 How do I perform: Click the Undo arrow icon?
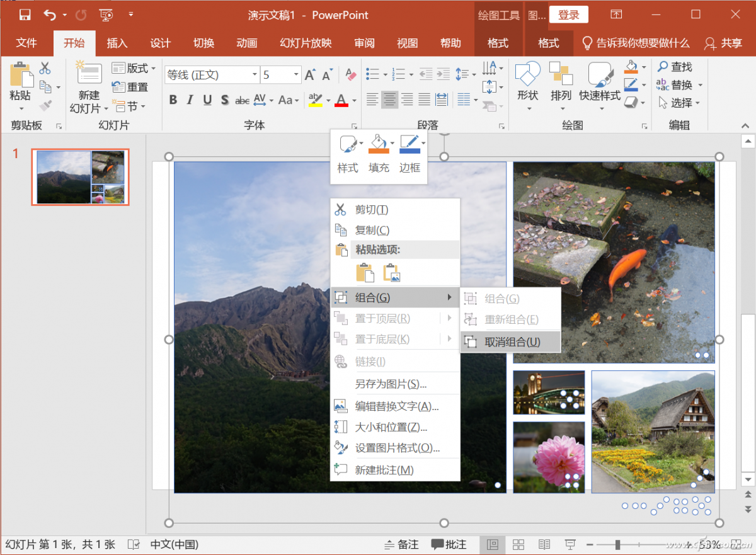coord(50,14)
